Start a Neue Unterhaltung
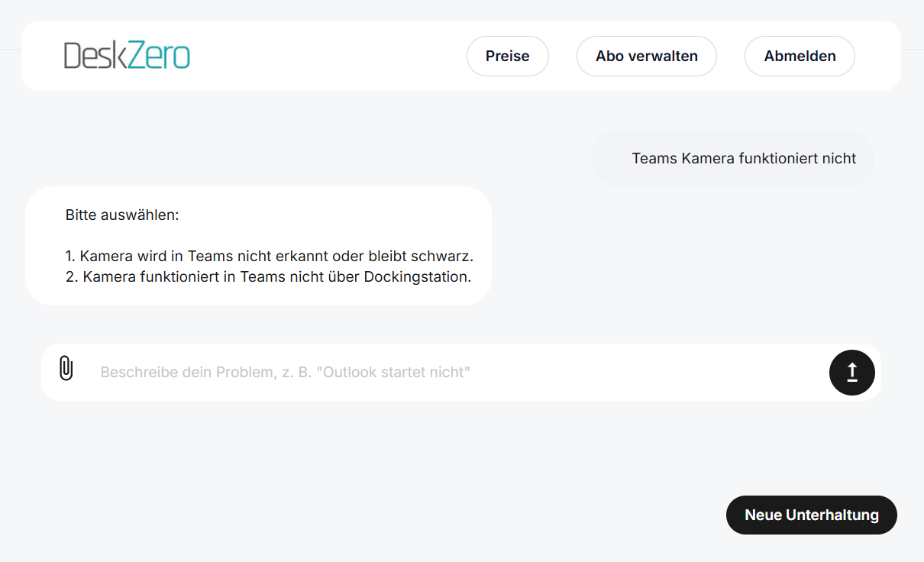The height and width of the screenshot is (562, 924). tap(811, 515)
